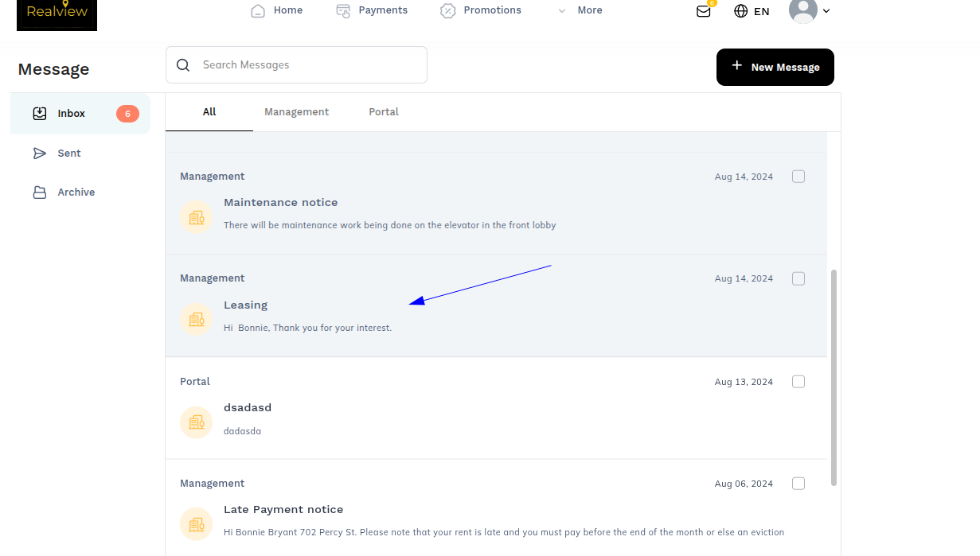The height and width of the screenshot is (556, 980).
Task: Select the Leasing message checkbox
Action: click(798, 278)
